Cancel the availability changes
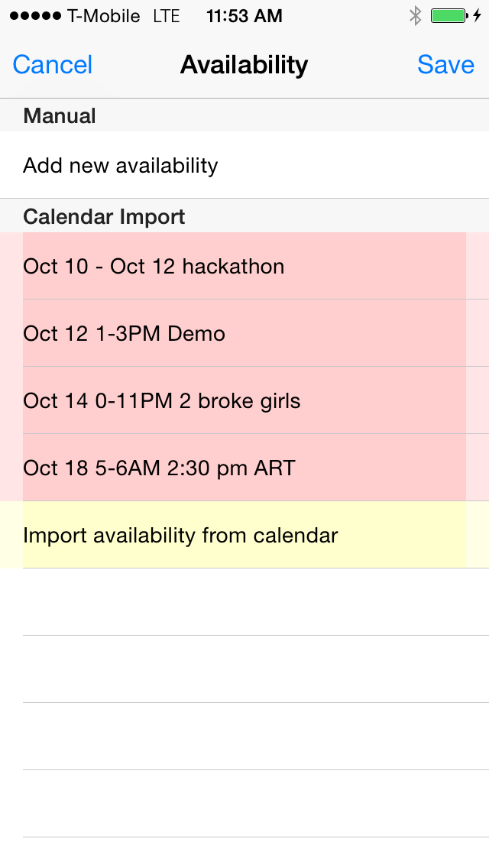This screenshot has height=868, width=489. click(53, 65)
